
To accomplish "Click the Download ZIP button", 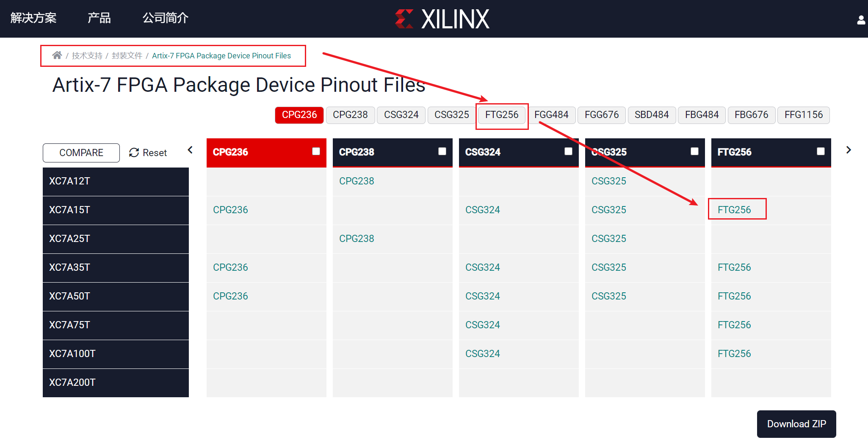I will click(x=796, y=424).
